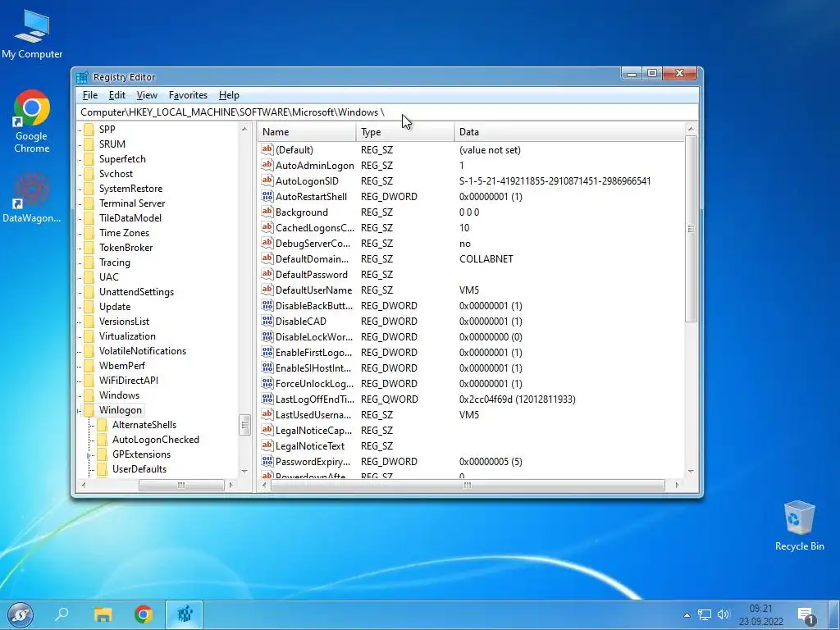
Task: Open the network tray icon
Action: (705, 615)
